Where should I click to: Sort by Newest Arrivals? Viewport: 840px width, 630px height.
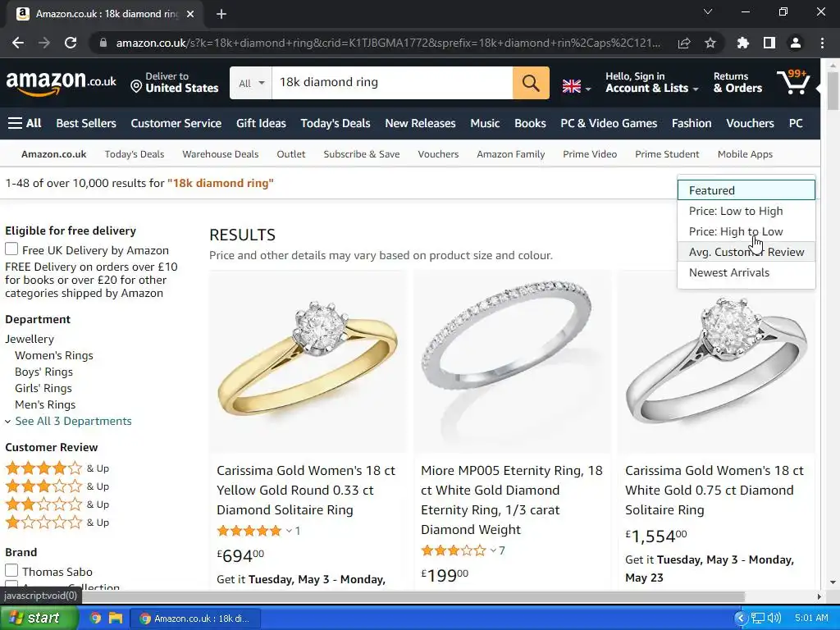pyautogui.click(x=746, y=272)
